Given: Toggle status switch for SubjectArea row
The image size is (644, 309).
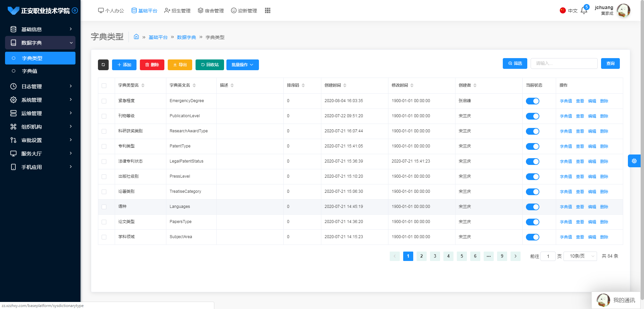Looking at the screenshot, I should pos(533,237).
